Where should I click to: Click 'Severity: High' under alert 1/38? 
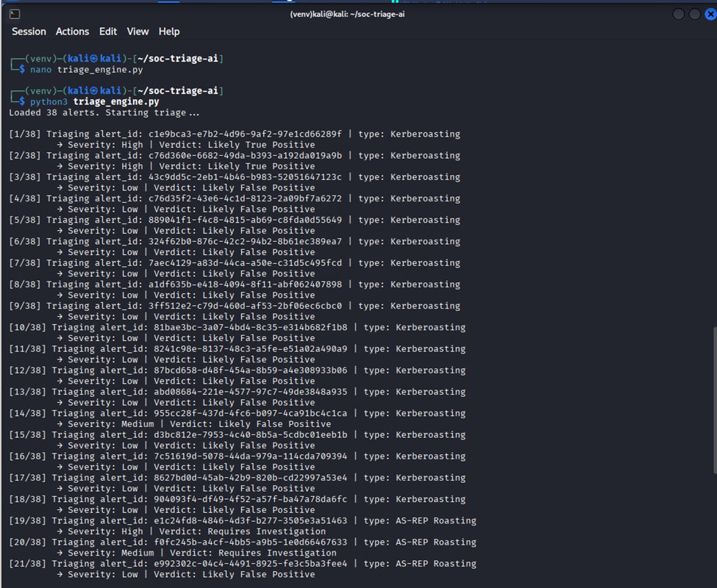tap(106, 144)
